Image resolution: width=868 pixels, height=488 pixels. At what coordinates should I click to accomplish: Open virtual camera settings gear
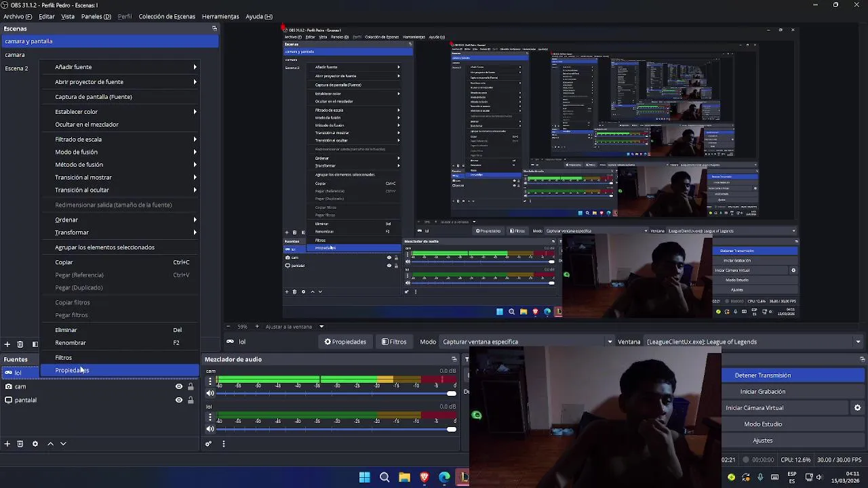click(857, 408)
